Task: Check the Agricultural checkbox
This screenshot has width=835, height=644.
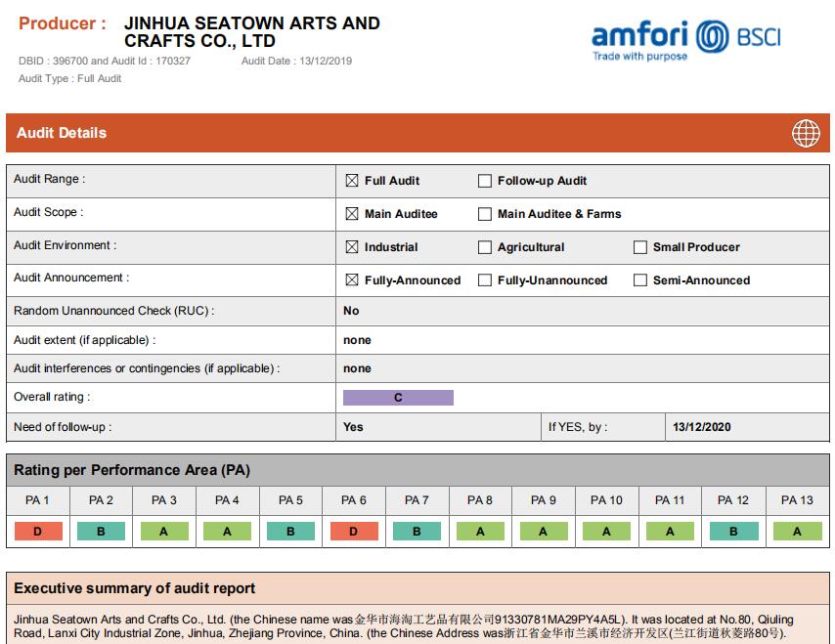Action: pos(485,247)
